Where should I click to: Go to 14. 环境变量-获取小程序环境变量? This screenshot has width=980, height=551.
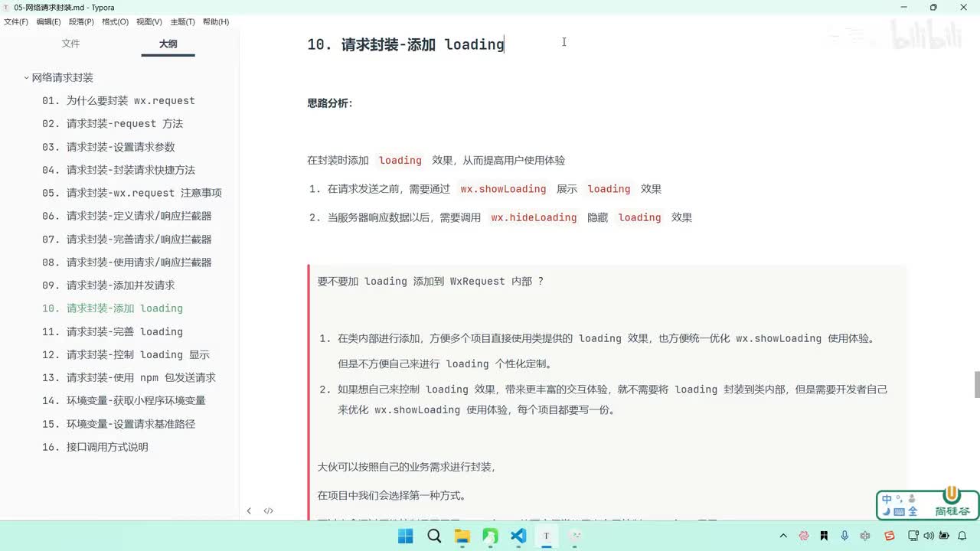point(124,401)
